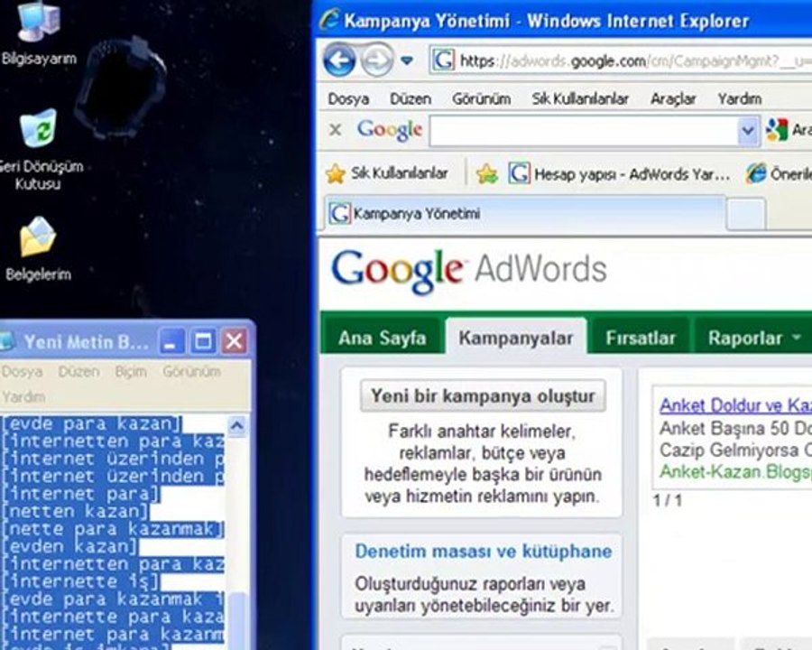Switch to the Ana Sayfa tab

click(x=383, y=338)
